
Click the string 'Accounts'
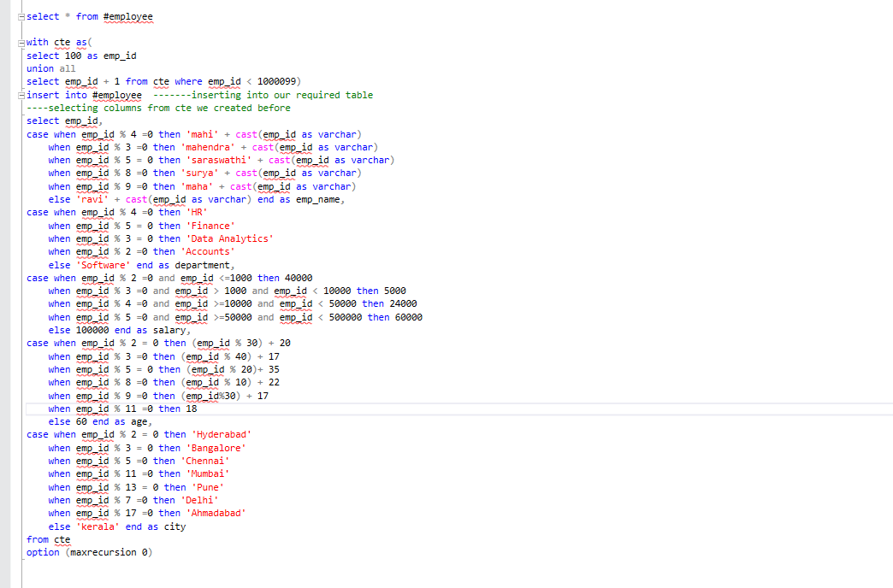pyautogui.click(x=208, y=251)
